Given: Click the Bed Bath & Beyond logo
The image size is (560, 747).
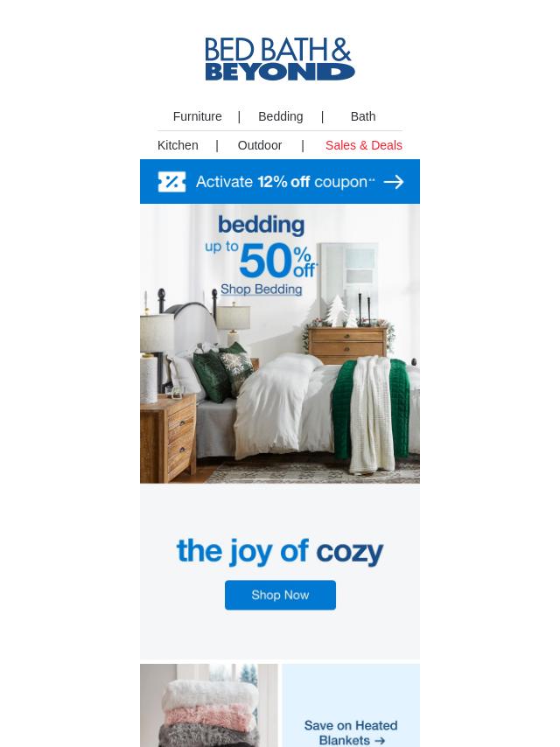Looking at the screenshot, I should 280,59.
